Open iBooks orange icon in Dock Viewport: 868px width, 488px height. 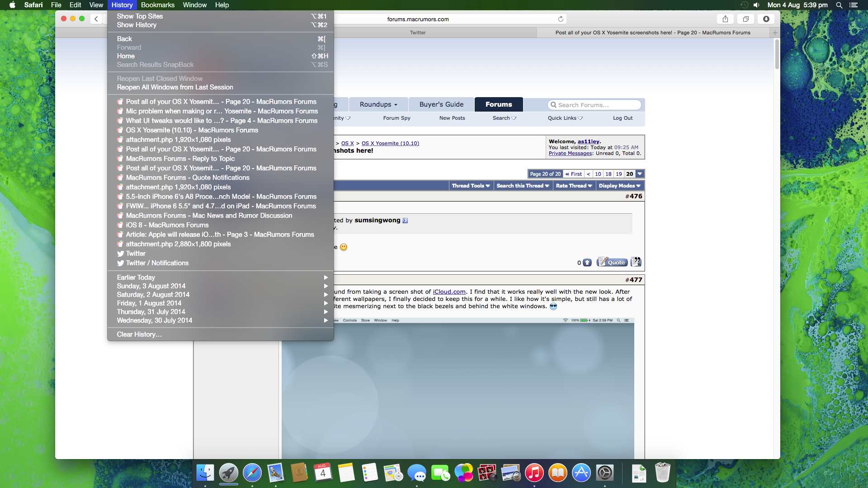(x=558, y=473)
